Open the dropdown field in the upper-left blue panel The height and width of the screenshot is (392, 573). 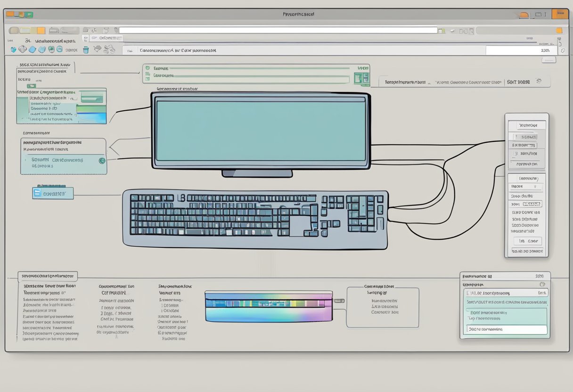tap(91, 99)
